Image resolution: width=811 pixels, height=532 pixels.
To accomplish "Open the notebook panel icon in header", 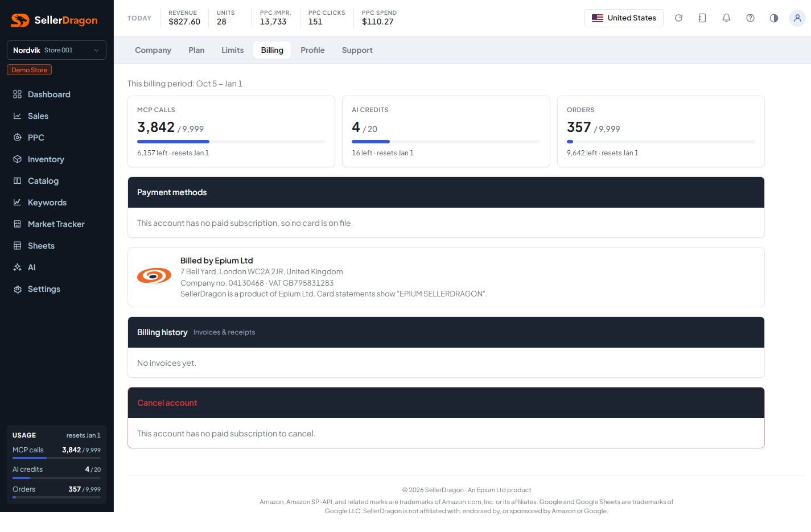I will [x=702, y=18].
